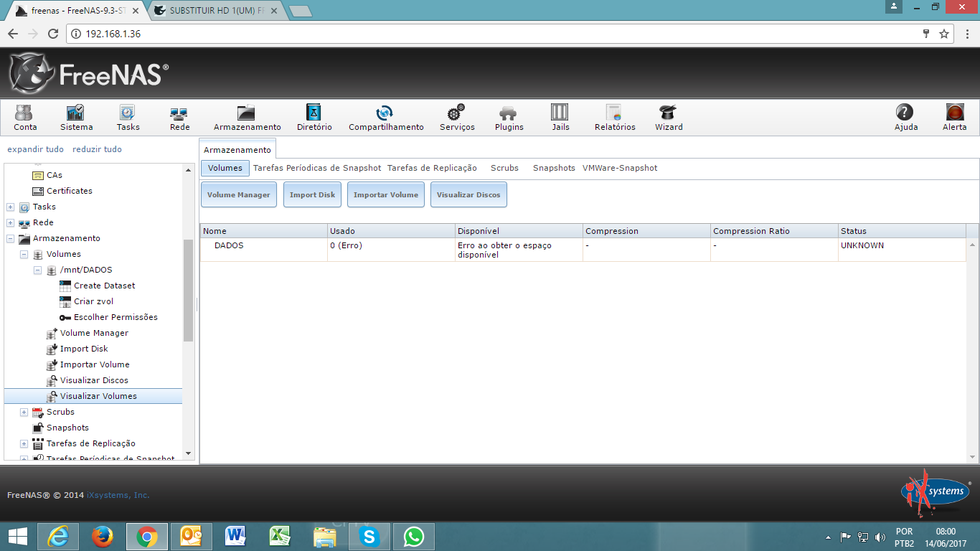Open the Alerta alert icon
This screenshot has height=551, width=980.
click(x=954, y=118)
